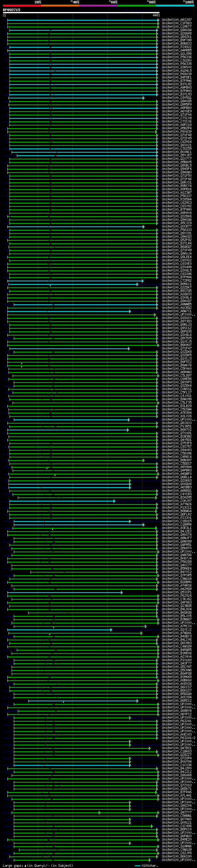Click the UniRef100_P63241-2 label
This screenshot has width=197, height=868.
[x=179, y=738]
